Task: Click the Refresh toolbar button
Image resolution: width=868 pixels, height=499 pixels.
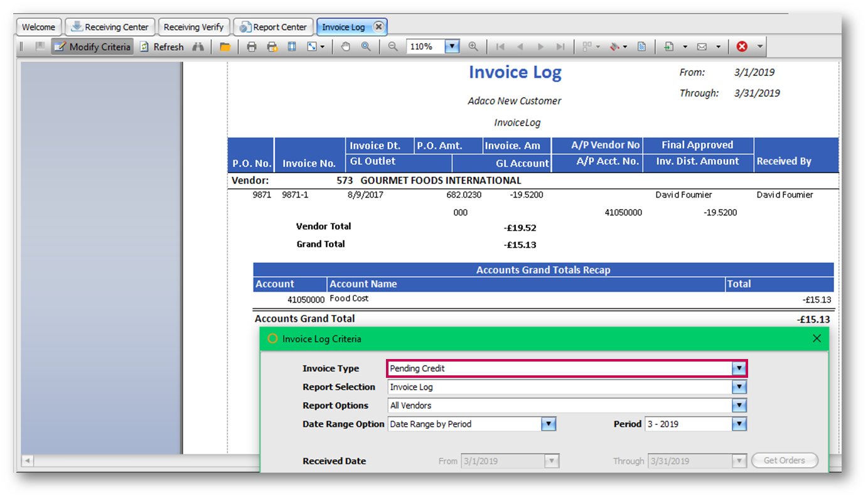Action: [x=162, y=47]
